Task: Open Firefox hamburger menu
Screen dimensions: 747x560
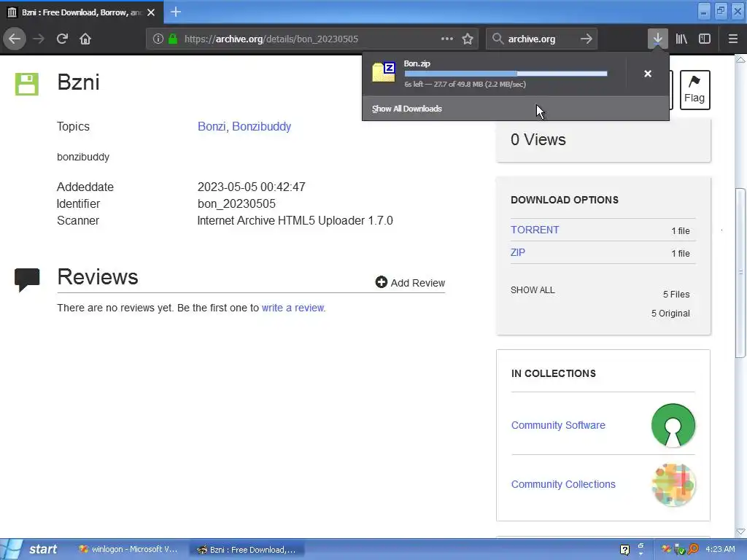Action: coord(732,39)
